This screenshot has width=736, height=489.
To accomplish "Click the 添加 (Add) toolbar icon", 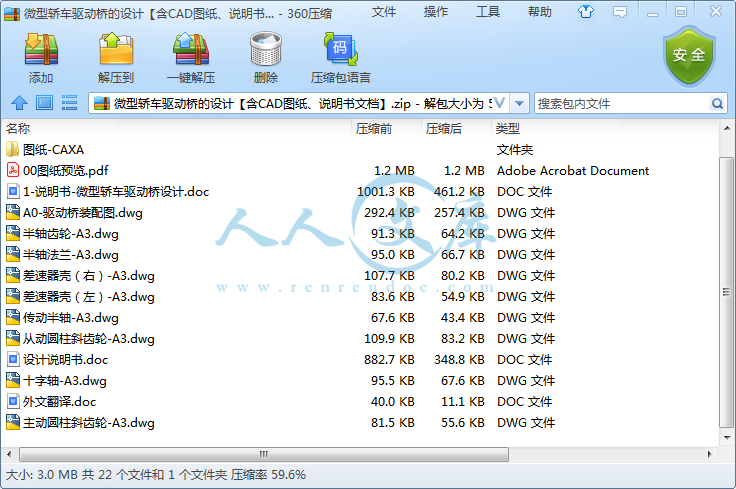I will (x=41, y=49).
